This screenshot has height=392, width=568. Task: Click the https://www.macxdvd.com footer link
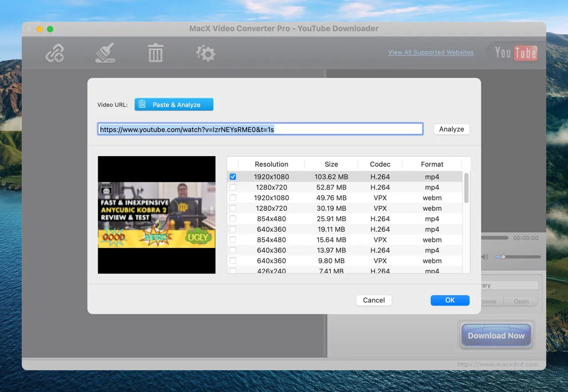click(497, 365)
